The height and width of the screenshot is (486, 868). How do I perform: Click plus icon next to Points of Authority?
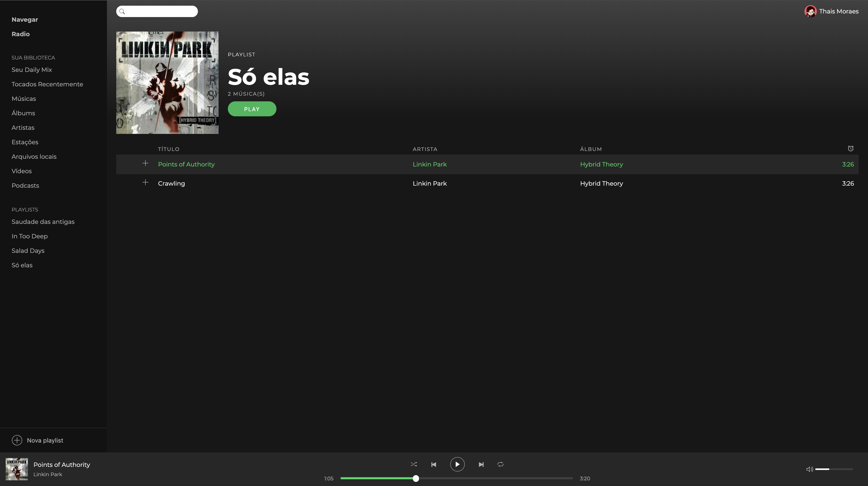[145, 164]
